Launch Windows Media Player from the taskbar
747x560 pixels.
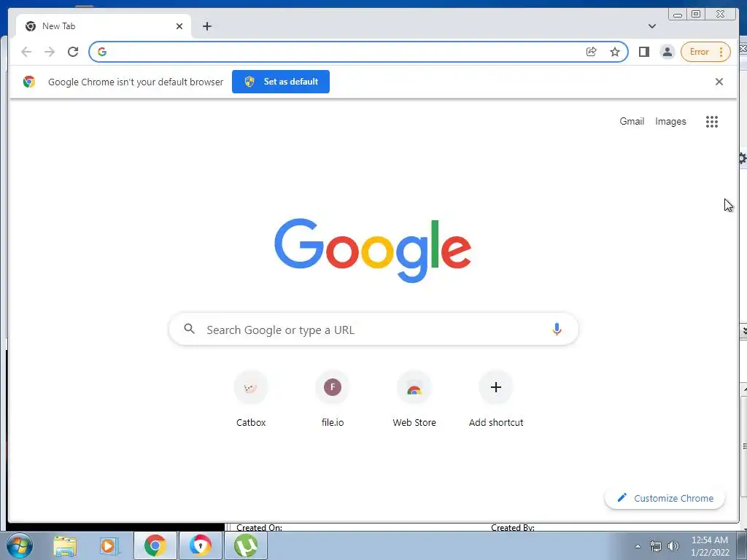tap(109, 545)
